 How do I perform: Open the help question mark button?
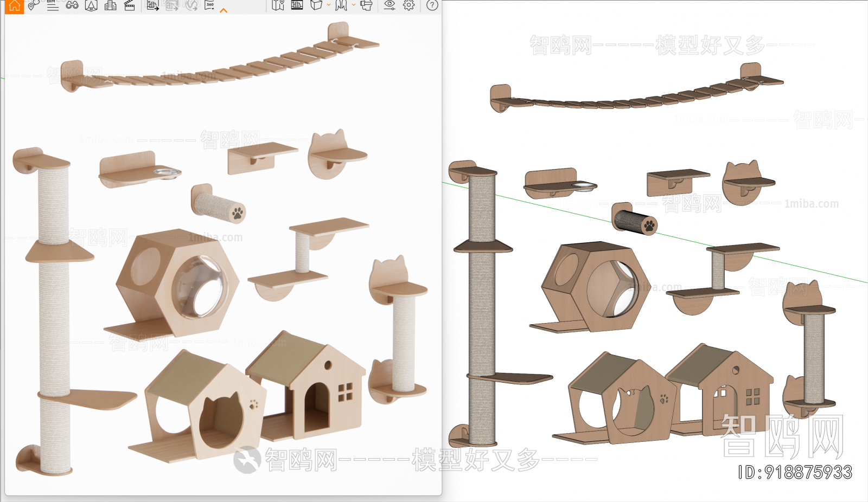[432, 5]
